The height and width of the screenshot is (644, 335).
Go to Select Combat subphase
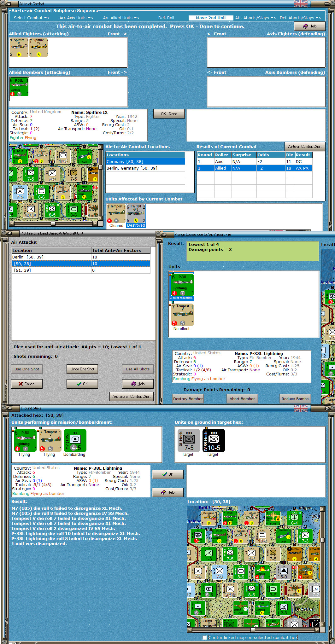tap(32, 18)
